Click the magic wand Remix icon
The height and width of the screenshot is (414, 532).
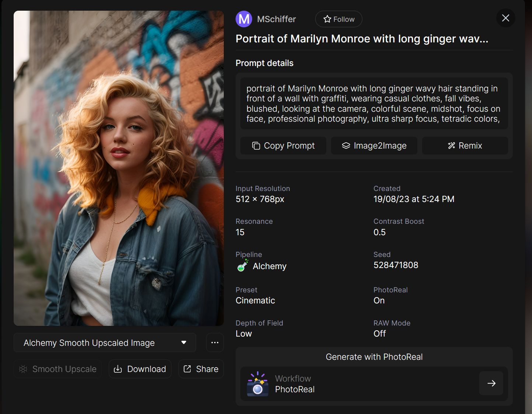coord(451,146)
